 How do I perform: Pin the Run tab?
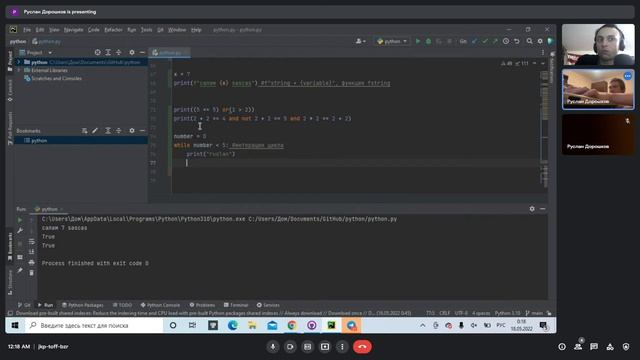[20, 270]
